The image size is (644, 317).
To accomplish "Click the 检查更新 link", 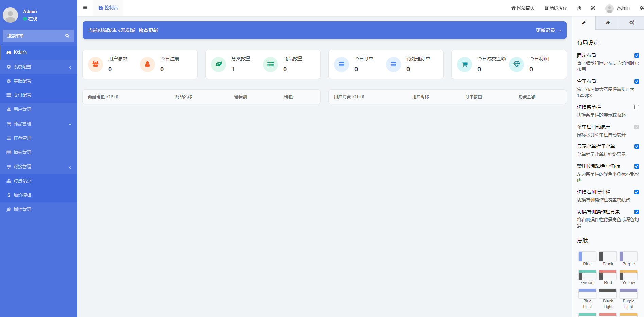I will pyautogui.click(x=148, y=30).
